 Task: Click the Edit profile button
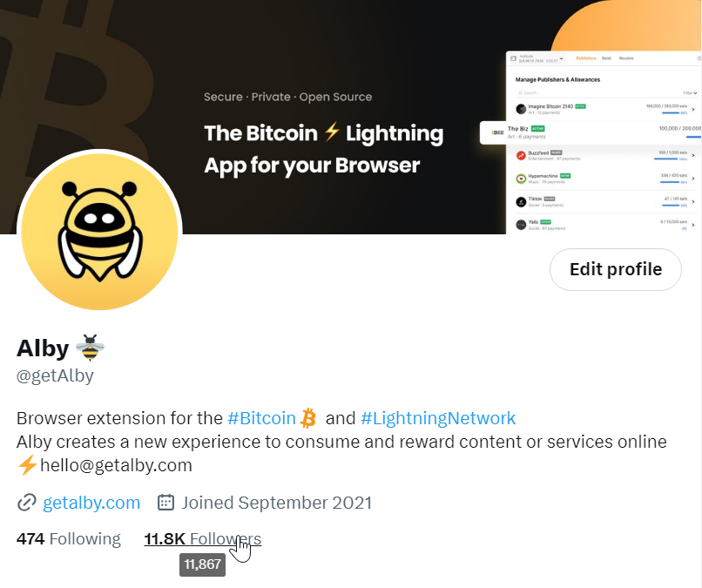click(616, 269)
